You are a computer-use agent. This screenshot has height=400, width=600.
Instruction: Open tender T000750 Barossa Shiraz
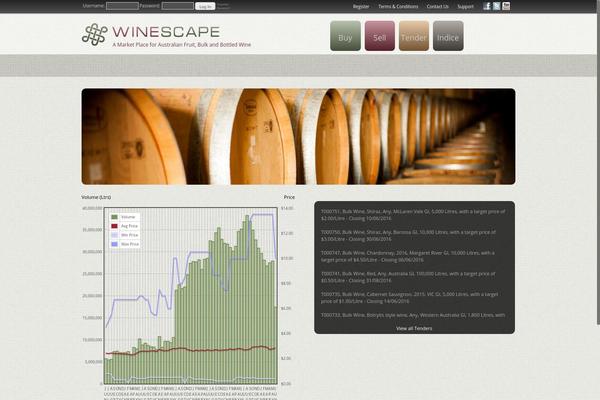[x=408, y=235]
